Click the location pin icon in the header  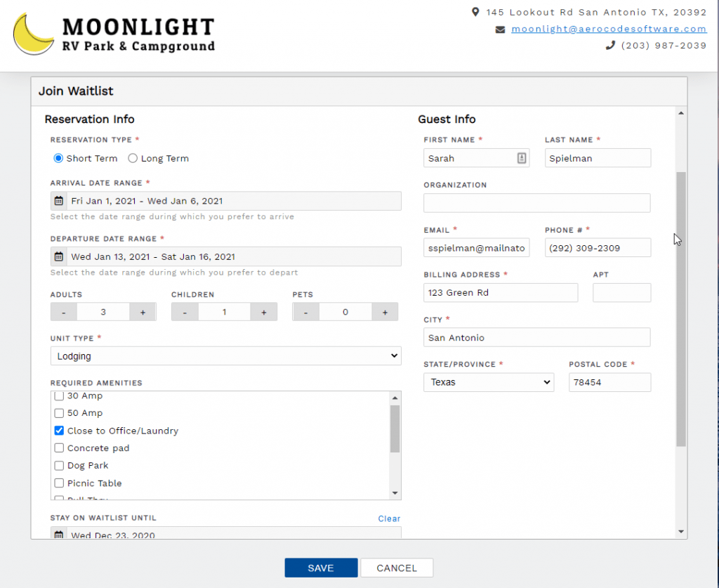pyautogui.click(x=477, y=12)
